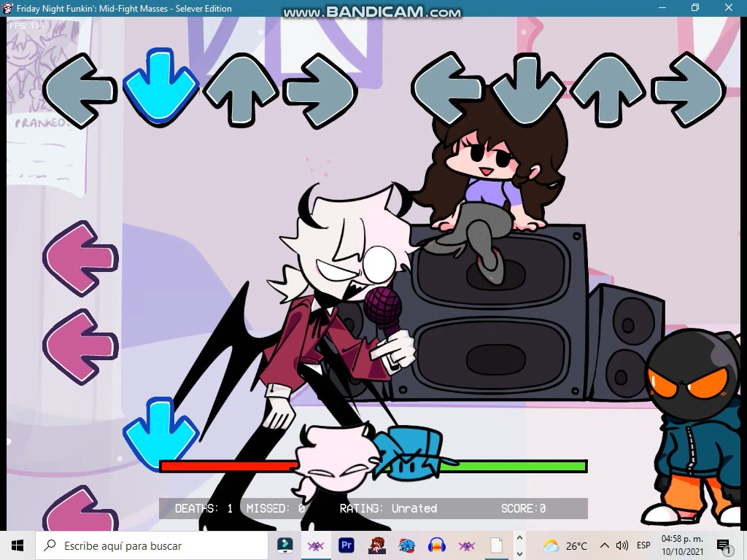Screen dimensions: 747x560
Task: Mute the system volume in the tray
Action: click(x=621, y=545)
